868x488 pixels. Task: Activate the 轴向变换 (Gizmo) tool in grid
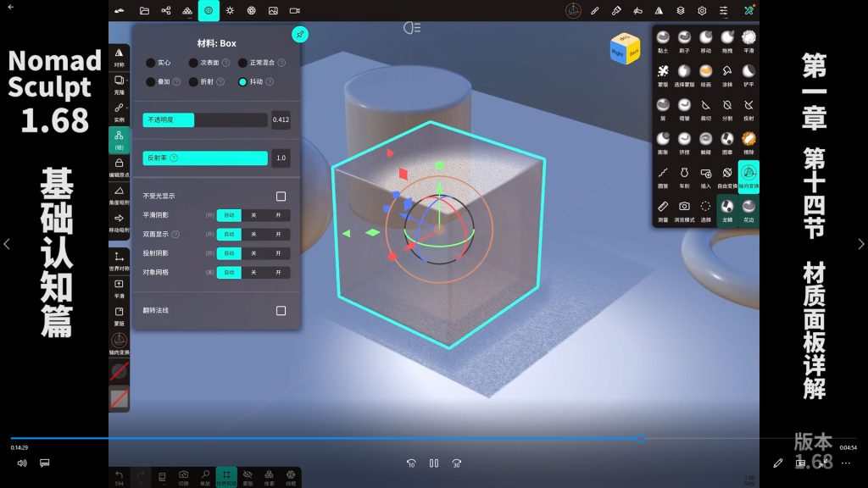pos(748,176)
